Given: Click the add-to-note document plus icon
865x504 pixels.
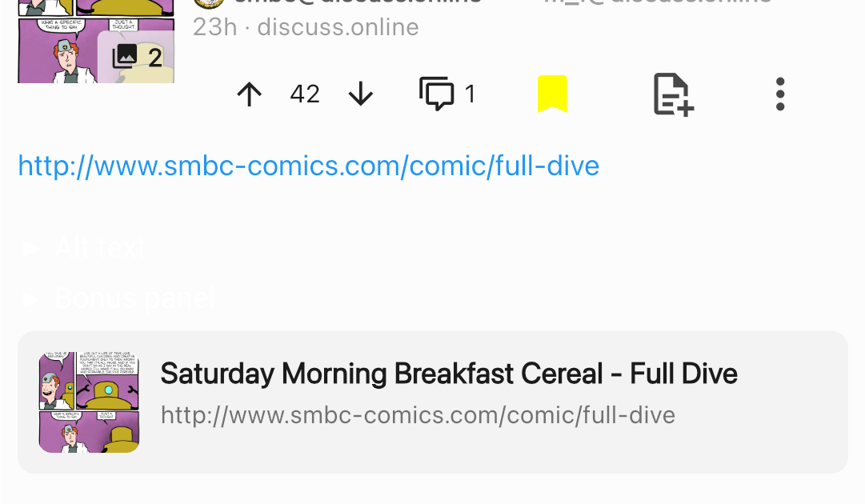Looking at the screenshot, I should click(x=673, y=95).
